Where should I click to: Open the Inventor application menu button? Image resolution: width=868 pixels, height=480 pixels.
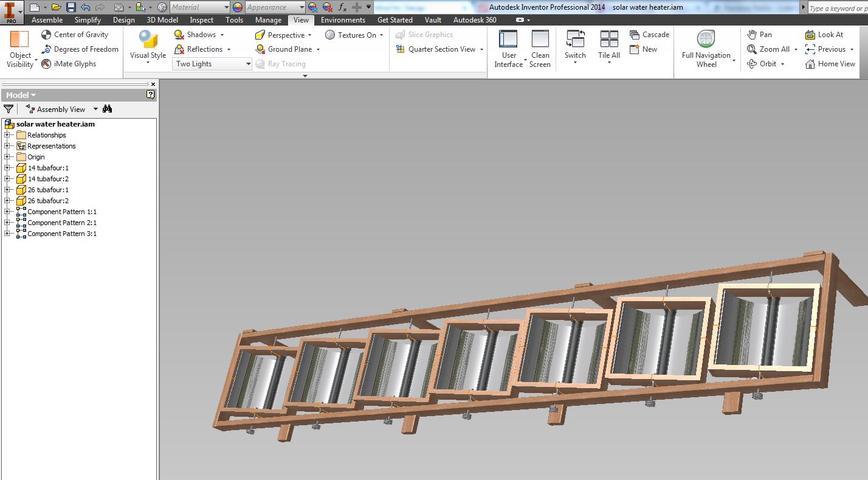pyautogui.click(x=11, y=12)
